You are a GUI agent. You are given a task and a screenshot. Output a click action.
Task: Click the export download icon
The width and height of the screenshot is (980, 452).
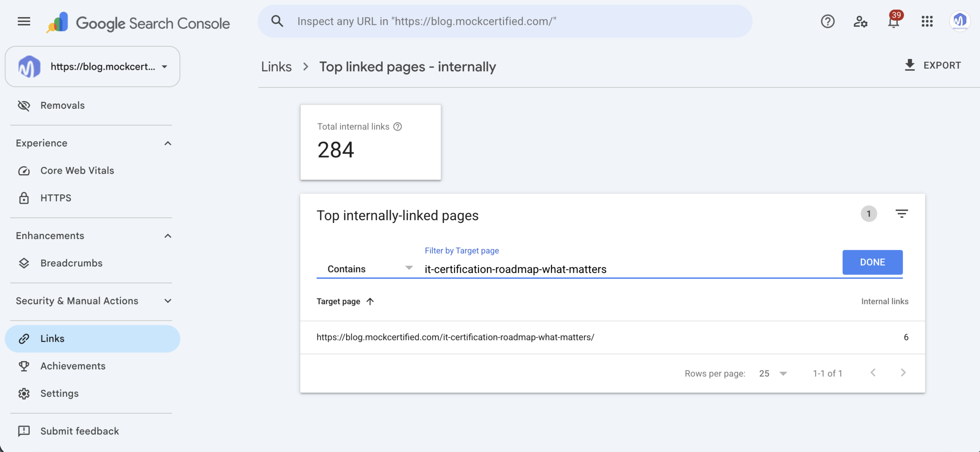(x=910, y=66)
